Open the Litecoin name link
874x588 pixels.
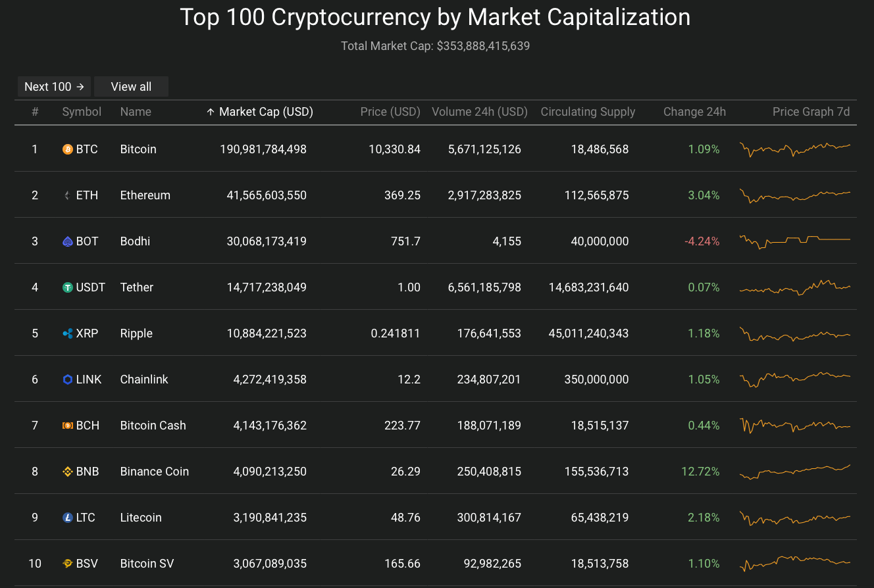pos(141,518)
